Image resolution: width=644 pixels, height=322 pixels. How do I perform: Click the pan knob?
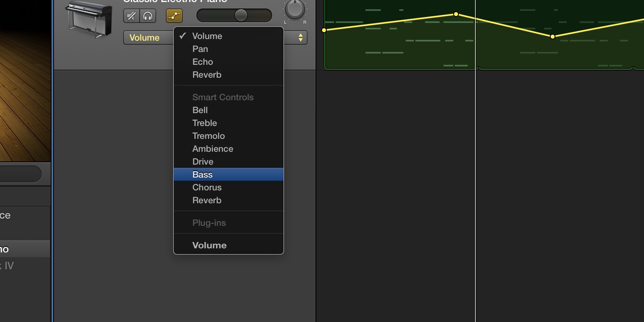[x=295, y=8]
